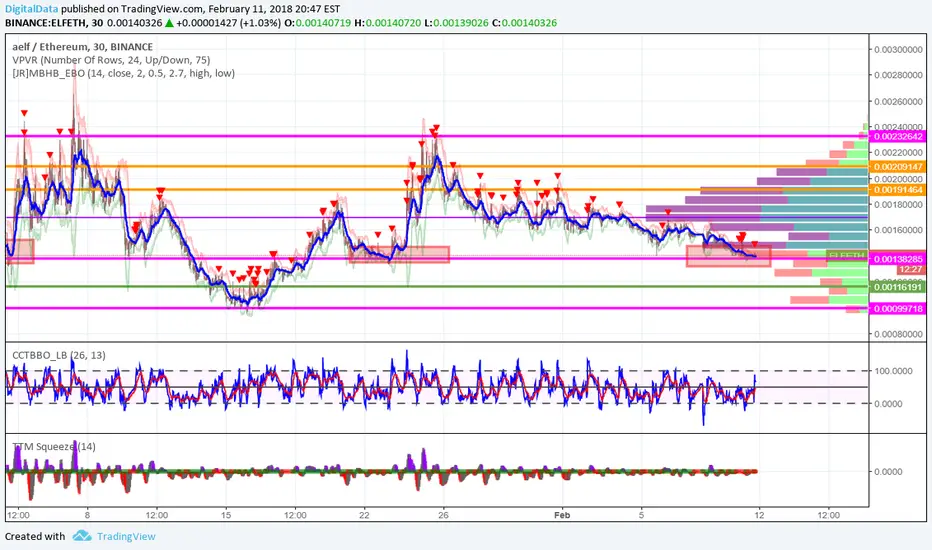This screenshot has width=932, height=550.
Task: Click the TradingView link in footer
Action: click(126, 536)
